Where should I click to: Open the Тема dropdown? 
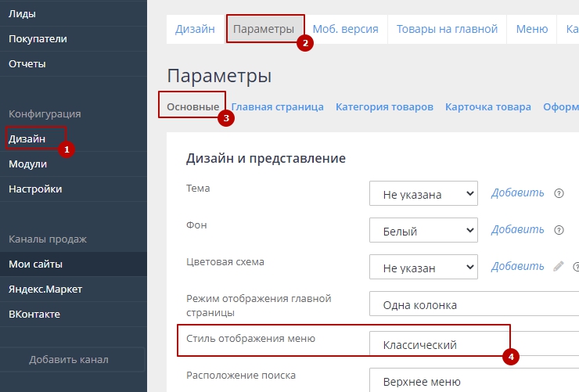point(423,193)
